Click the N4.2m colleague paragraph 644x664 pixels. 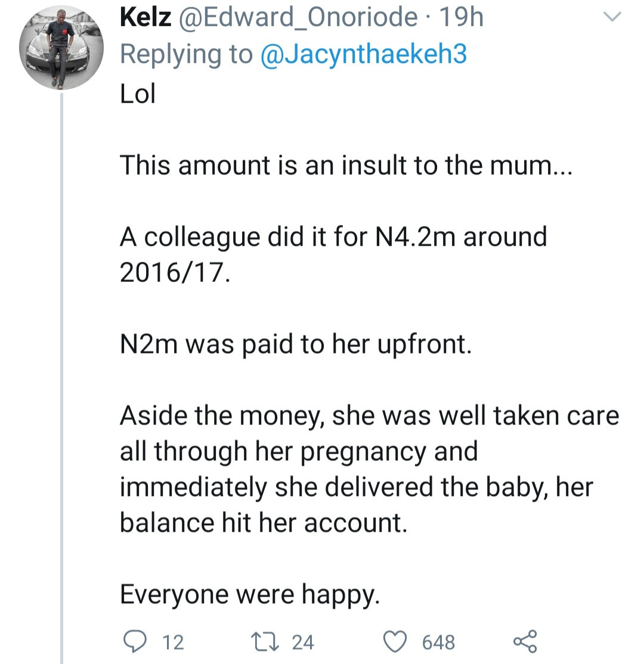(333, 254)
